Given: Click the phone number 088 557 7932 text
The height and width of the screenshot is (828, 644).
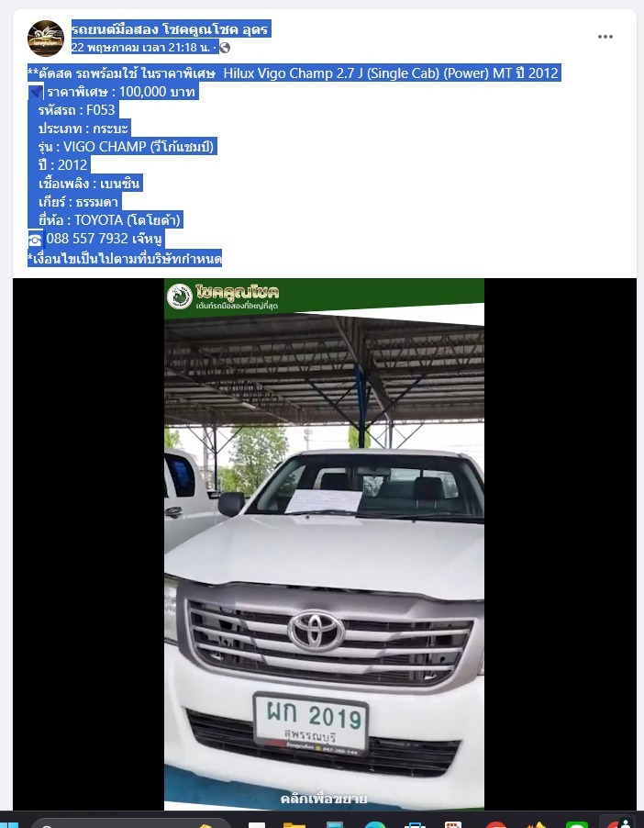Looking at the screenshot, I should coord(87,239).
